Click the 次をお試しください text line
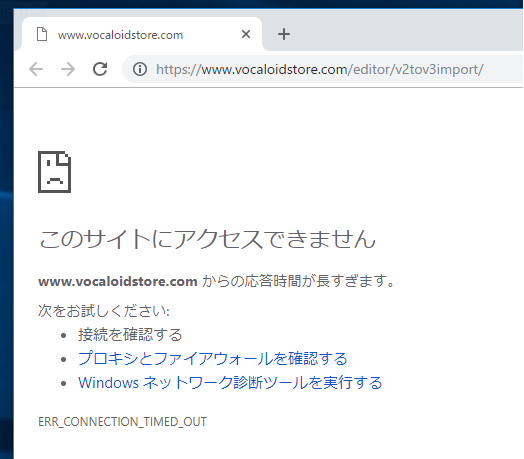Image resolution: width=524 pixels, height=459 pixels. (x=104, y=311)
